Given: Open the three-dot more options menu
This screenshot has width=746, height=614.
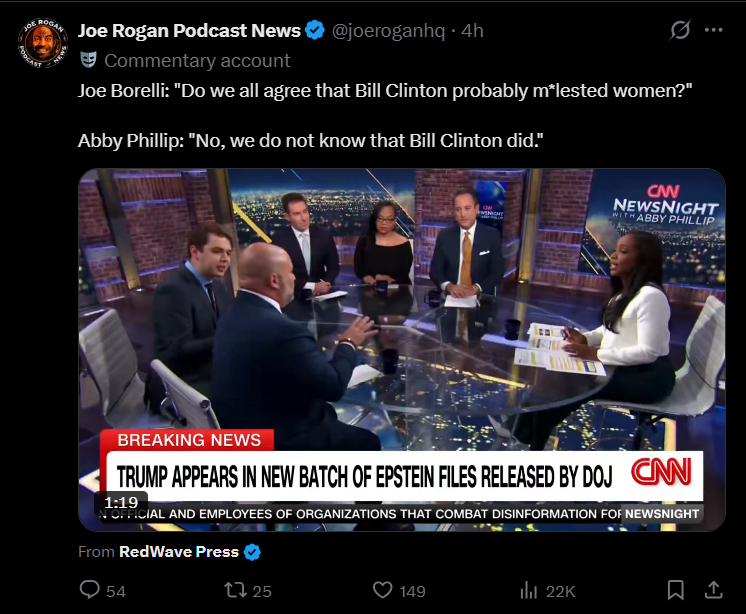Looking at the screenshot, I should tap(714, 30).
